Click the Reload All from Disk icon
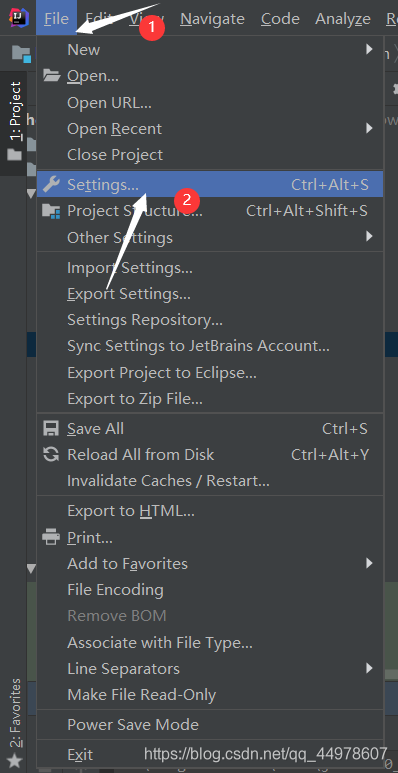This screenshot has width=398, height=773. 51,454
